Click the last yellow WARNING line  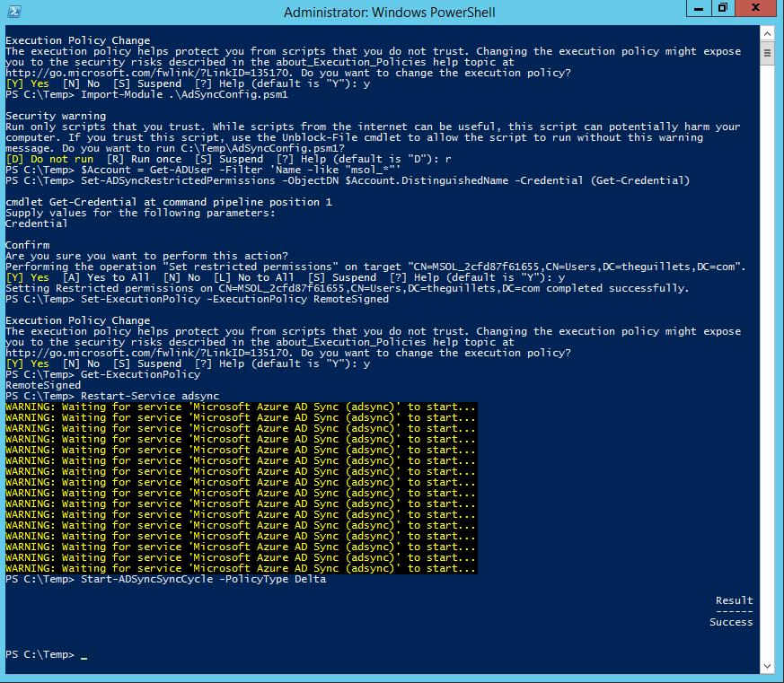[241, 568]
